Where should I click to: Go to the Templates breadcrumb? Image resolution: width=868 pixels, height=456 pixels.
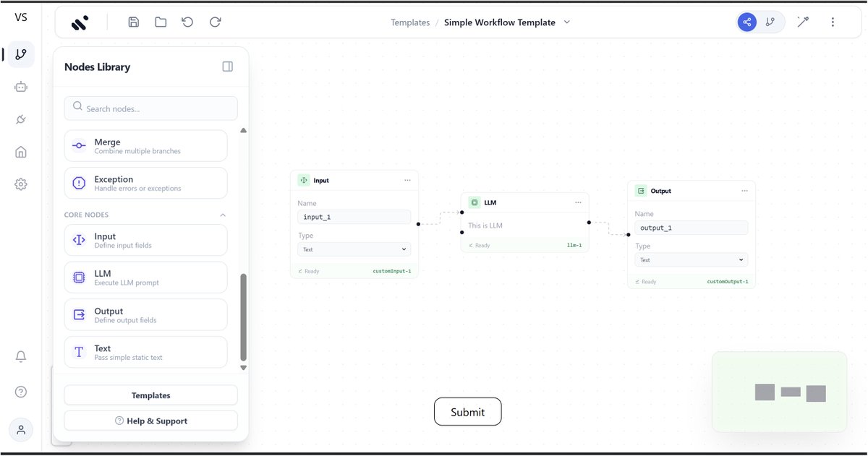(410, 22)
